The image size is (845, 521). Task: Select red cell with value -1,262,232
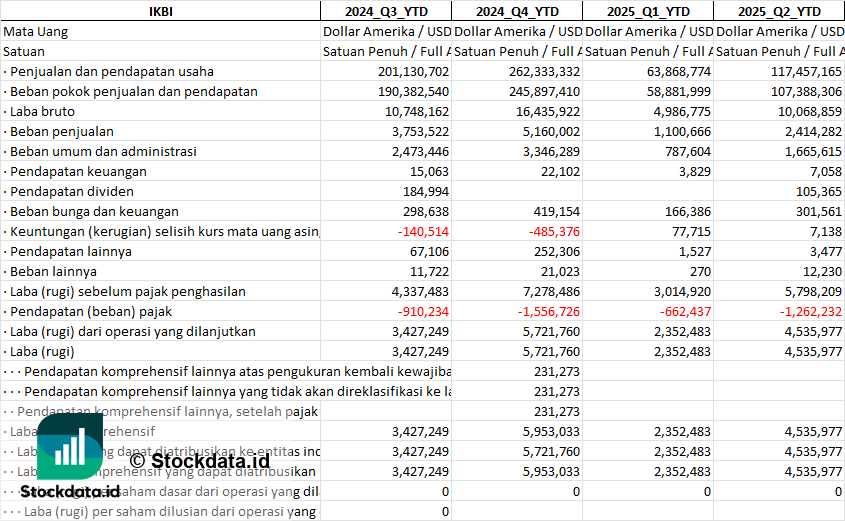[x=779, y=311]
